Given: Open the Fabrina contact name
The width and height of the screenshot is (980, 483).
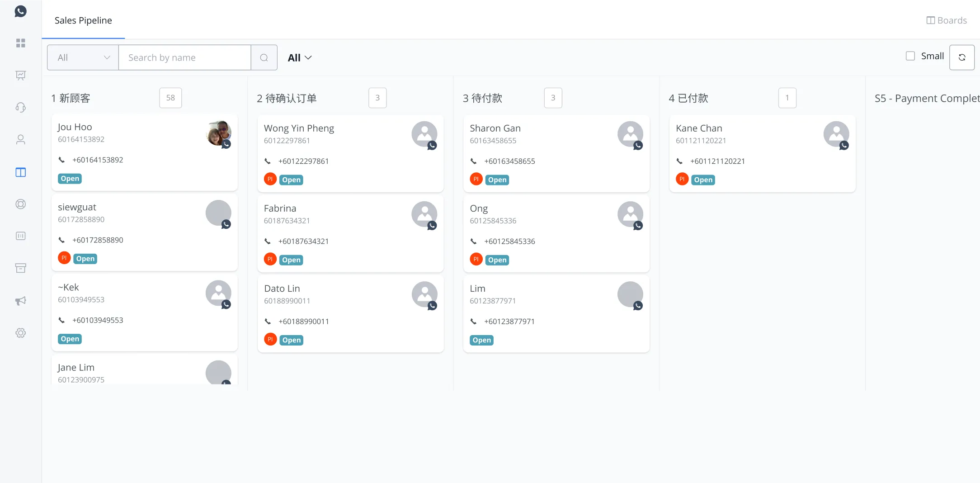Looking at the screenshot, I should tap(280, 208).
